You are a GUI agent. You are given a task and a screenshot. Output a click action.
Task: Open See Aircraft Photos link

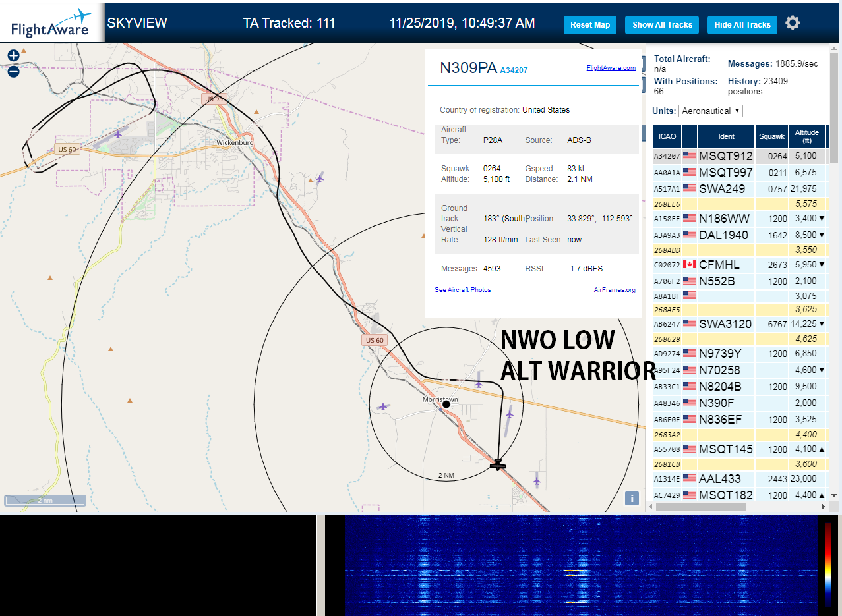point(463,290)
